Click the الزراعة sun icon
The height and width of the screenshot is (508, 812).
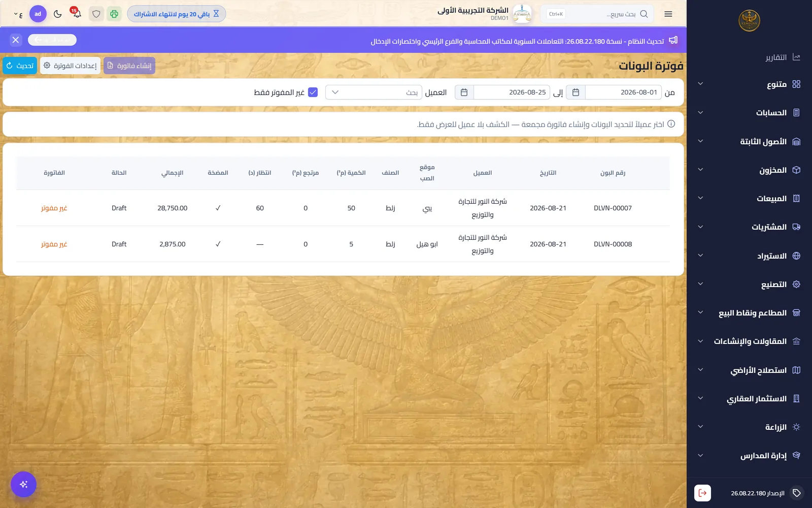click(796, 427)
